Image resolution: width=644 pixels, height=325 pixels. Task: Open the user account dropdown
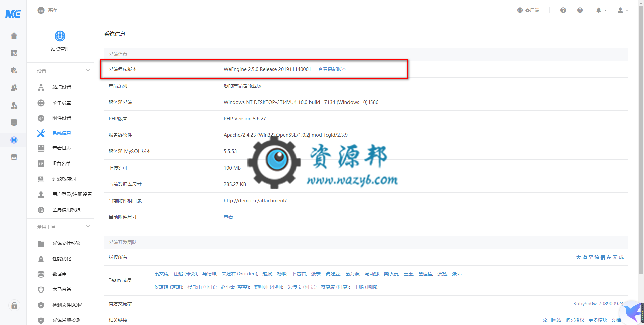623,10
